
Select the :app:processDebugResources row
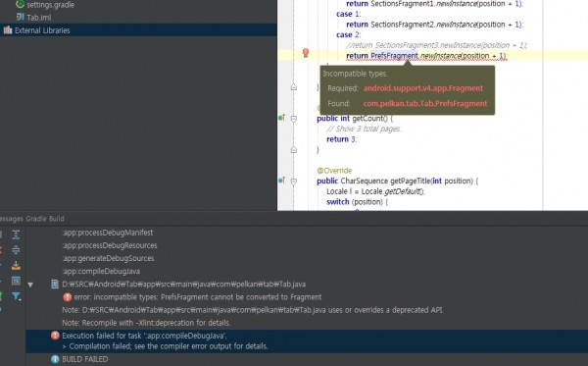110,245
